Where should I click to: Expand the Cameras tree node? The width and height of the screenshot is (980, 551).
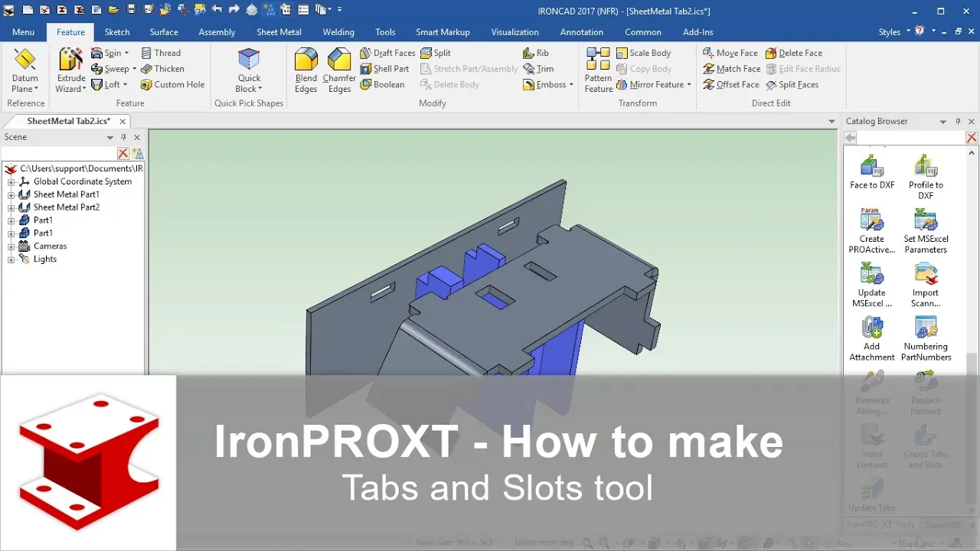pos(11,246)
